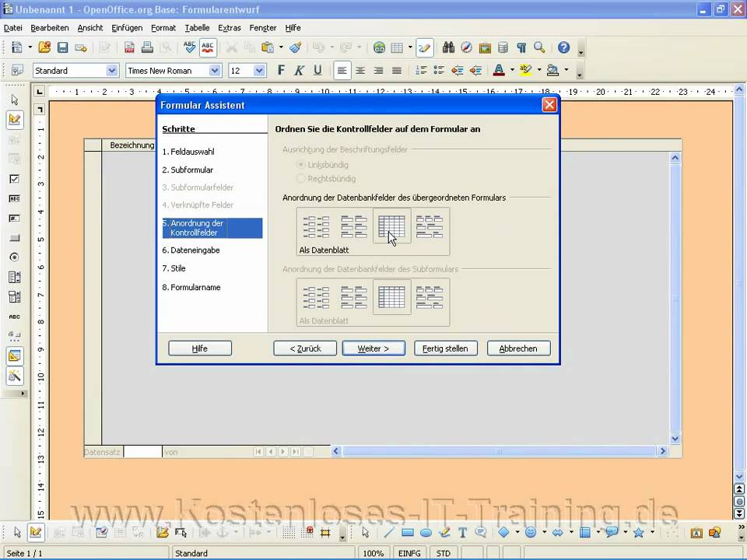The height and width of the screenshot is (560, 747).
Task: Click the 100% zoom field in status bar
Action: [373, 553]
